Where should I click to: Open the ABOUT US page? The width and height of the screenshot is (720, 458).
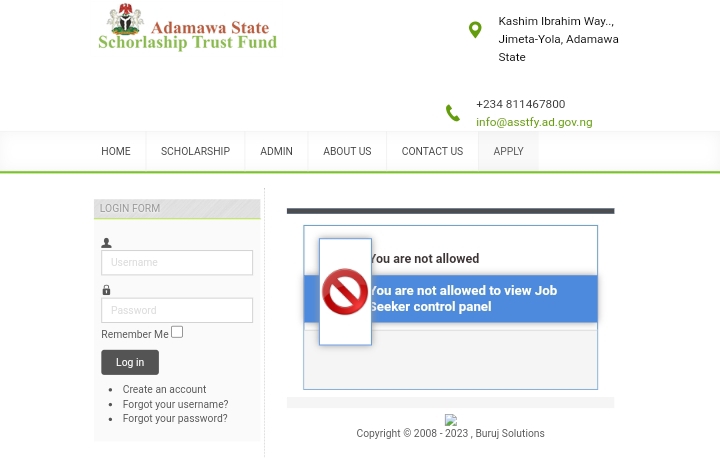347,151
